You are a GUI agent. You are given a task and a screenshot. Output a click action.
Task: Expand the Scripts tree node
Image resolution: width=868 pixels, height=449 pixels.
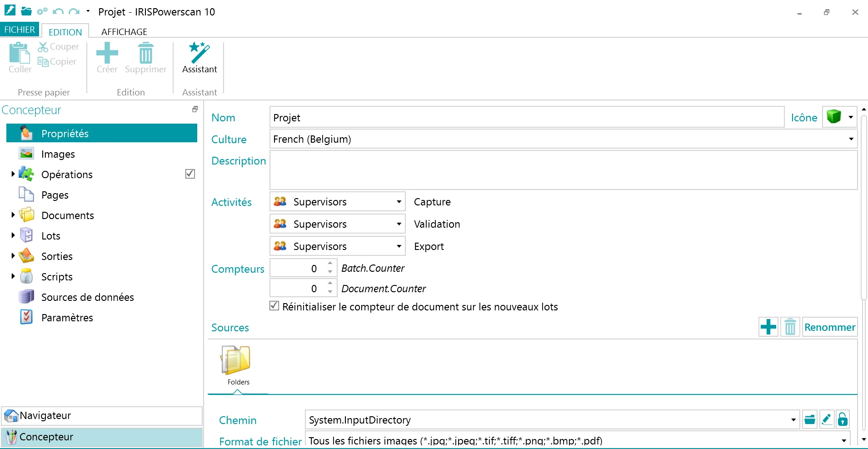[x=13, y=276]
